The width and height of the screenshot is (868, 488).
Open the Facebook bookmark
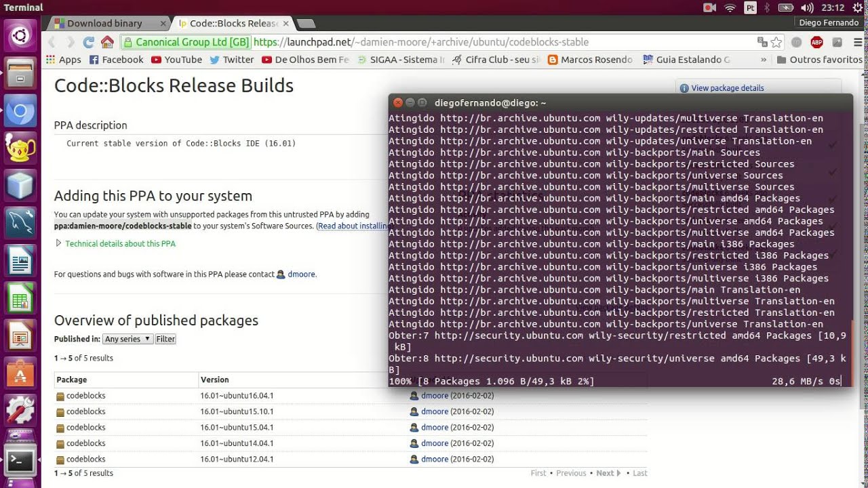(x=116, y=60)
